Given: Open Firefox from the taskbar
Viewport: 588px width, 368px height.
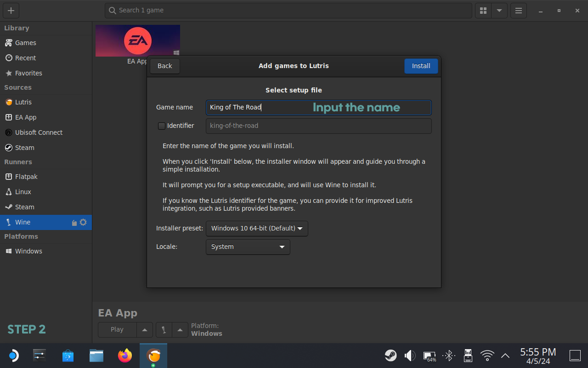Looking at the screenshot, I should pyautogui.click(x=124, y=356).
